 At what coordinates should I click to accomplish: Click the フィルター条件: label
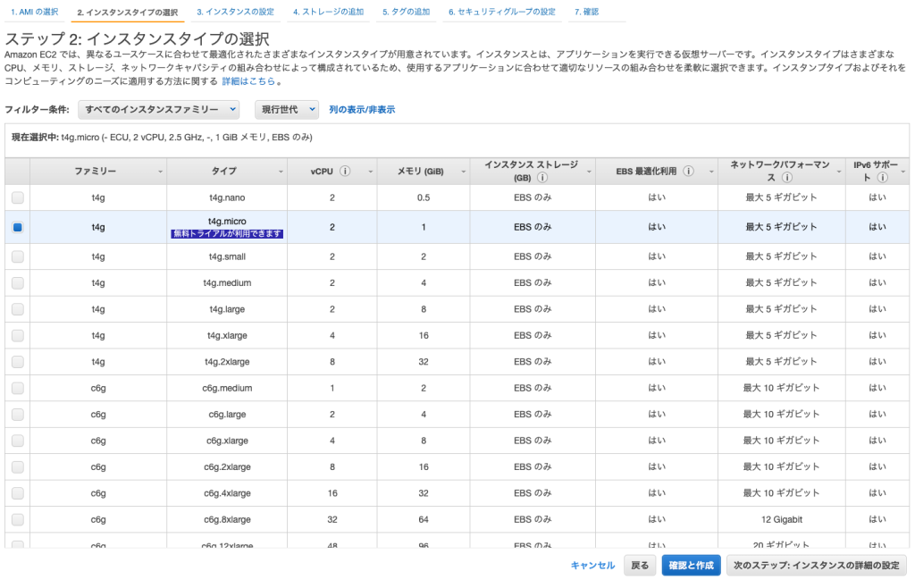pyautogui.click(x=37, y=109)
